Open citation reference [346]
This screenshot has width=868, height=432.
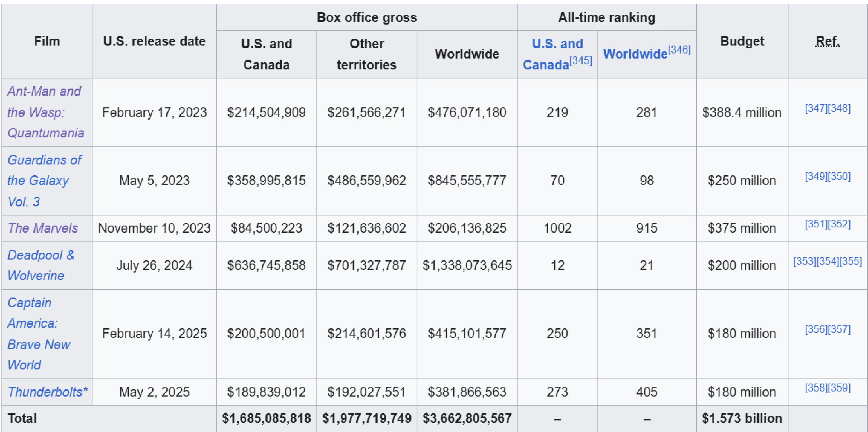tap(679, 50)
